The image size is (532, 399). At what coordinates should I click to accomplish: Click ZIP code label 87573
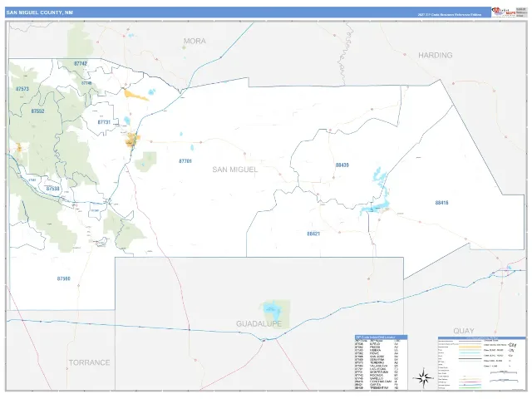coord(22,89)
